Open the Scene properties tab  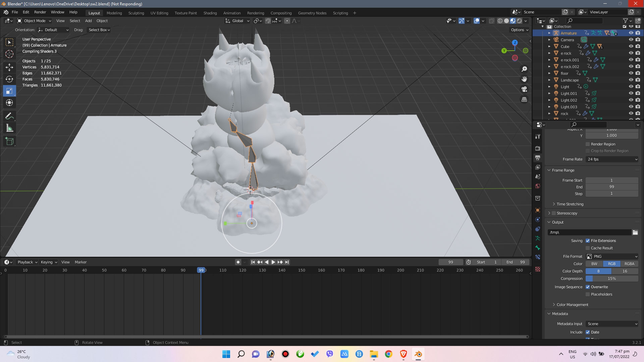[538, 176]
